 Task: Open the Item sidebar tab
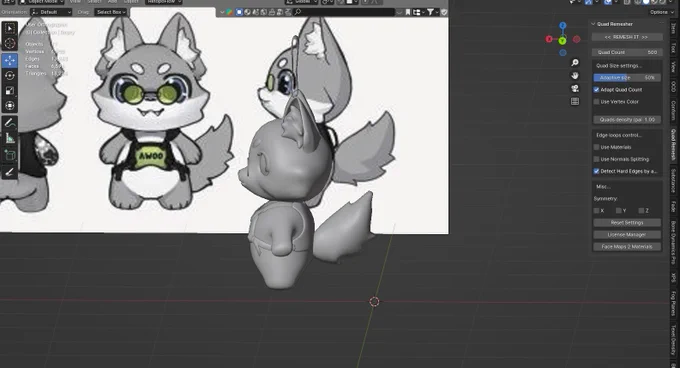pos(673,29)
